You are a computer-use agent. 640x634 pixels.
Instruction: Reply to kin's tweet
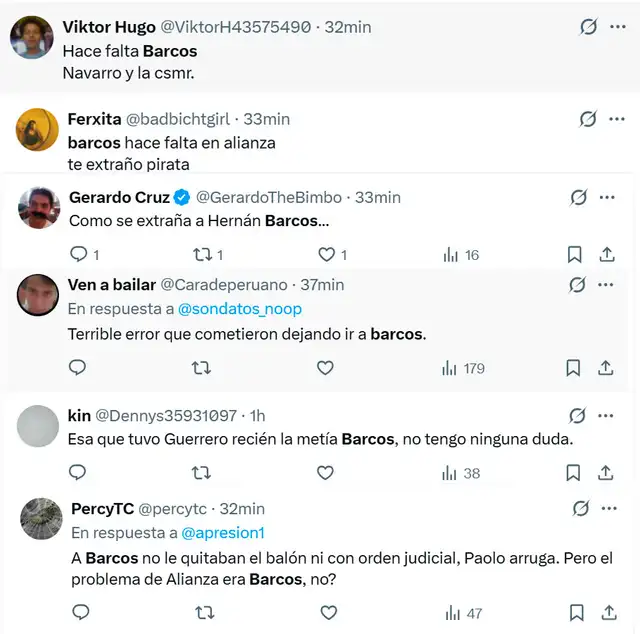click(79, 473)
